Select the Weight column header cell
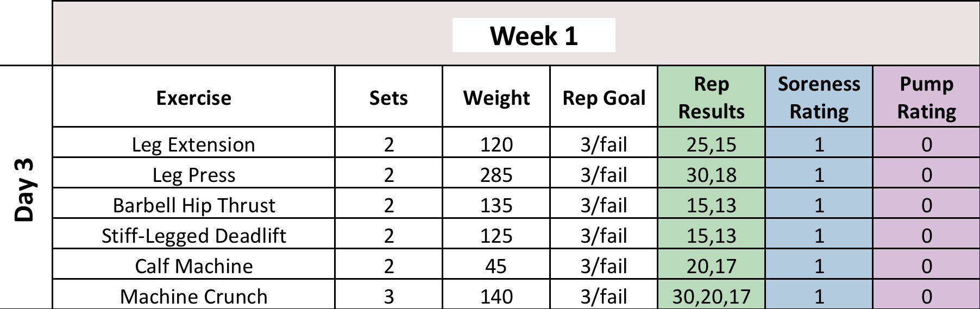Screen dimensions: 980x309 [496, 98]
